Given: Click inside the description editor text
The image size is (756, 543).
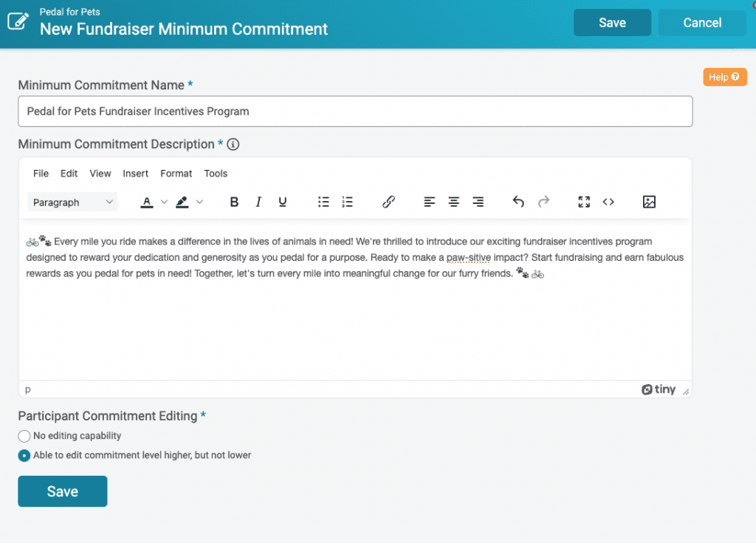Looking at the screenshot, I should tap(355, 299).
